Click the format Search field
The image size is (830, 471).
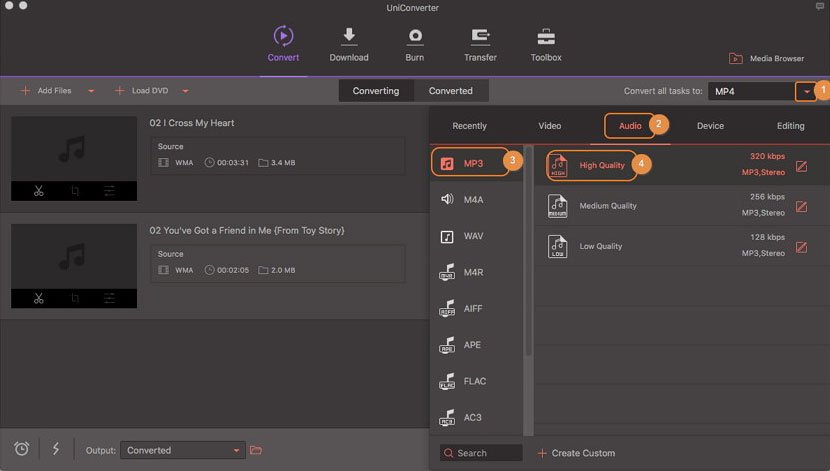click(x=481, y=453)
